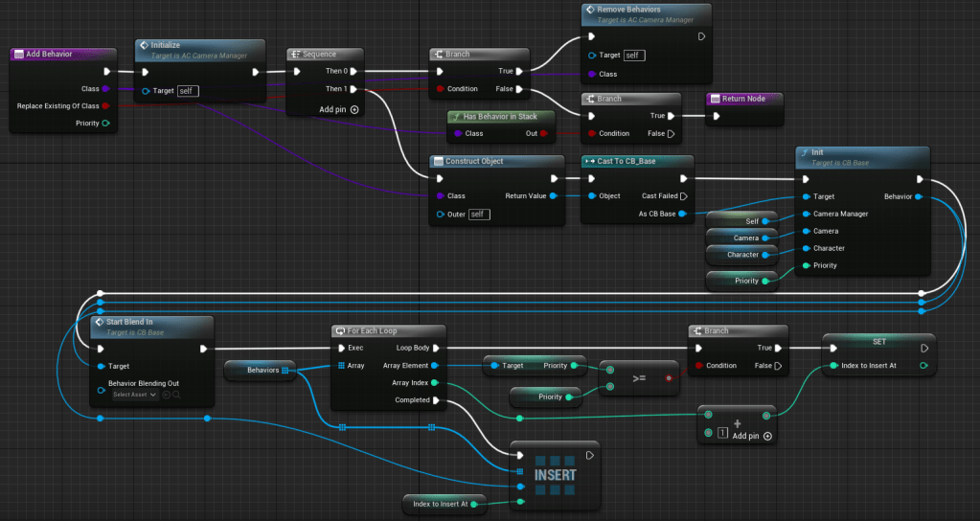Click the For Each Loop node icon
The image size is (980, 521).
(x=340, y=331)
